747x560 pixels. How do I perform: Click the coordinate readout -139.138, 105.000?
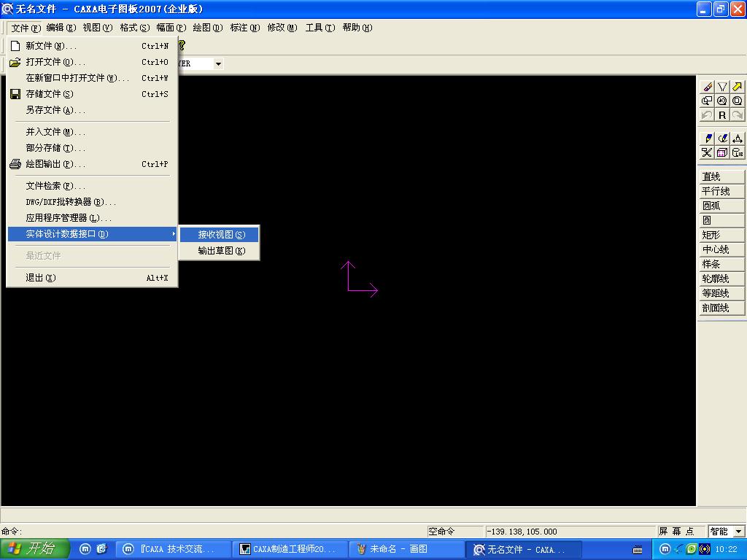point(570,532)
